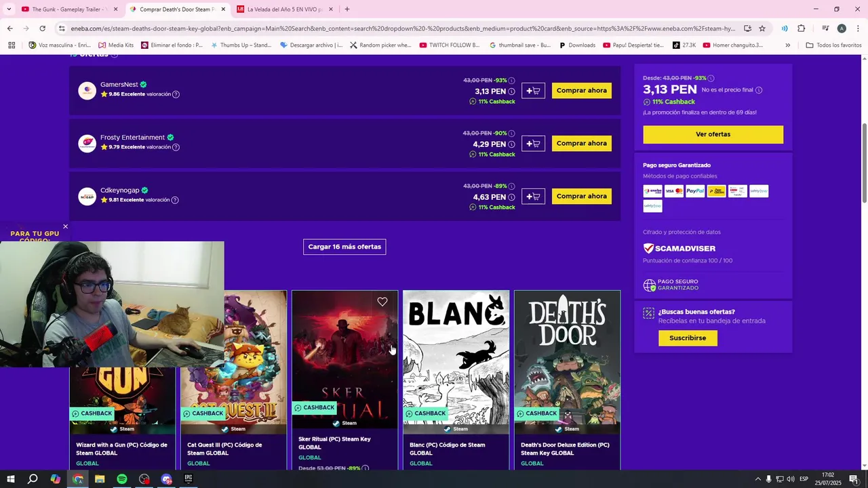Go back to previous page
Image resolution: width=868 pixels, height=488 pixels.
9,28
